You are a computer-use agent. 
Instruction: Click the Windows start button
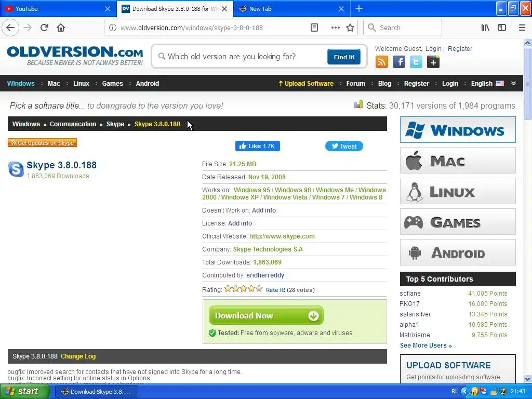[25, 392]
